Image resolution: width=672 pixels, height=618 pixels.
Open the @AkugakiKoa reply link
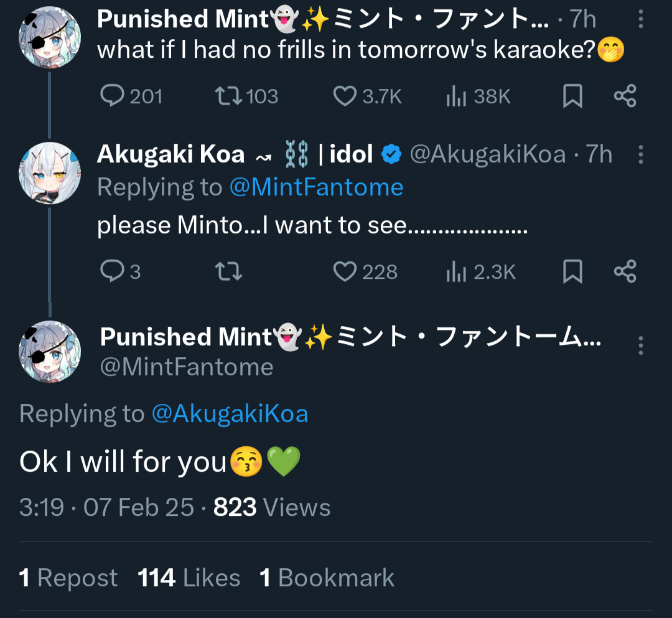click(x=230, y=414)
